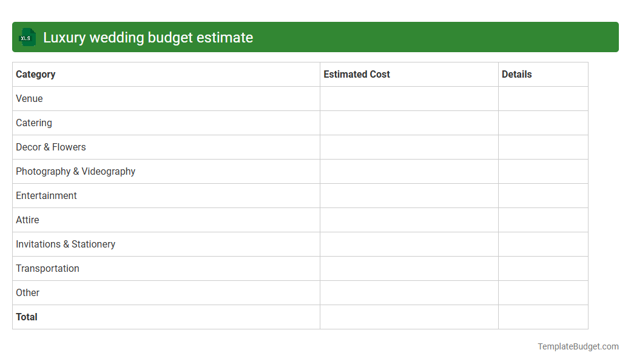Select the Details column header
631x364 pixels.
coord(516,74)
